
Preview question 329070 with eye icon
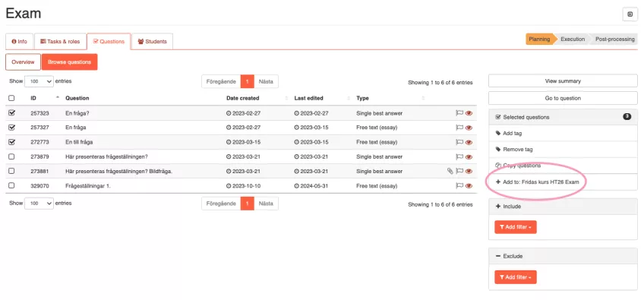click(469, 186)
